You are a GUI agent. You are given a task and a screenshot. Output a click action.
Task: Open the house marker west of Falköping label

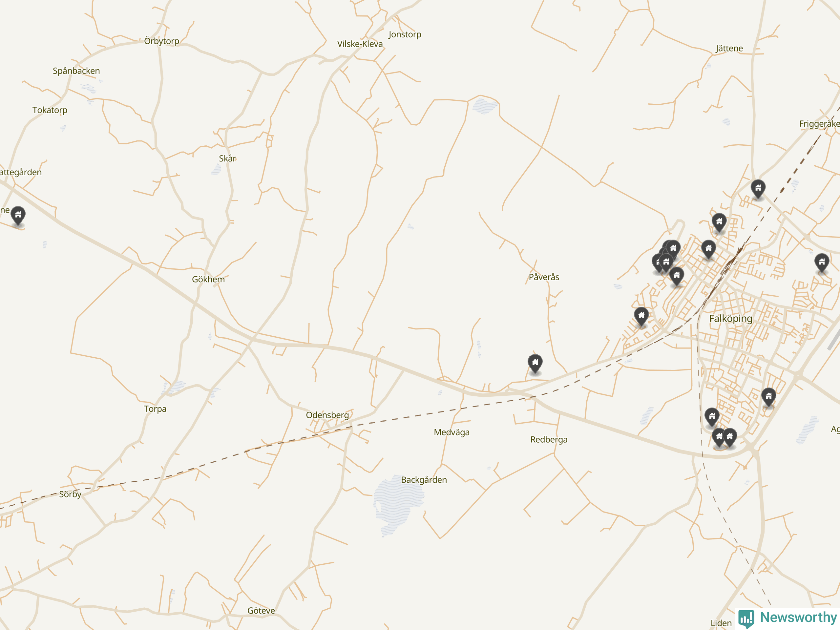pos(641,316)
